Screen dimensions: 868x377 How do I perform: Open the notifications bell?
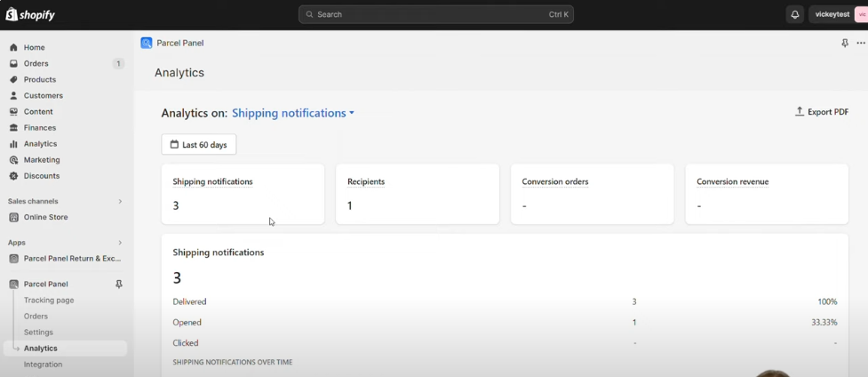(795, 14)
